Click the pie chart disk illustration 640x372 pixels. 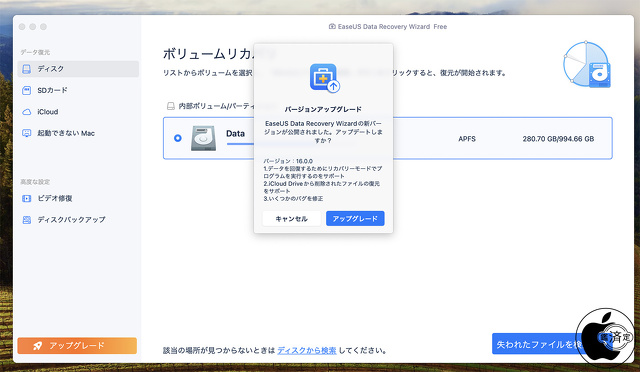coord(587,65)
